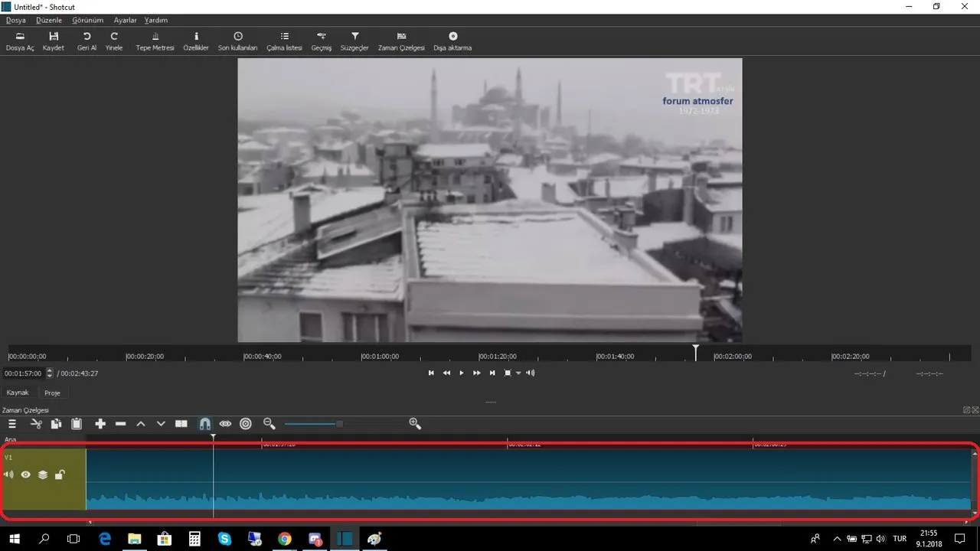Toggle timeline snapping magnet
980x551 pixels.
(204, 423)
